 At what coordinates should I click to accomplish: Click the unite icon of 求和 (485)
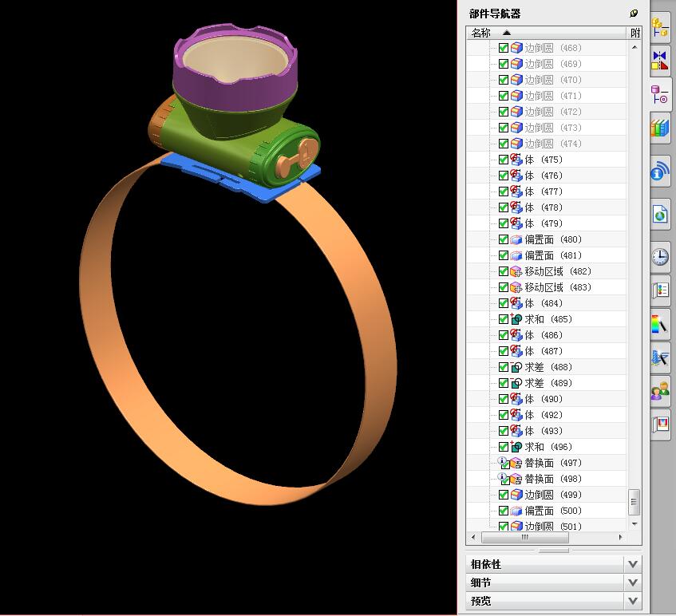point(516,319)
